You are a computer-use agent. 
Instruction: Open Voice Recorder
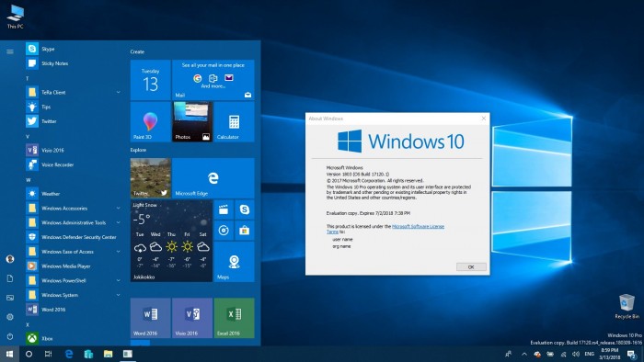[74, 164]
